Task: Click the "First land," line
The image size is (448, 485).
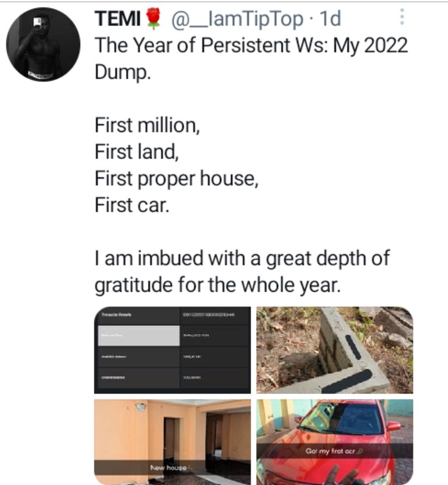Action: coord(136,152)
